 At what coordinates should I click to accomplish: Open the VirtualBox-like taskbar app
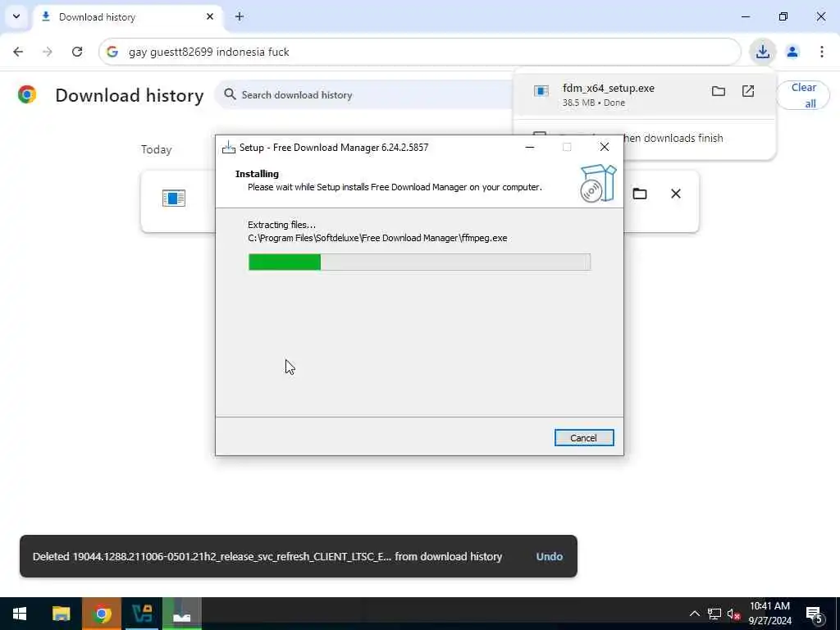142,614
